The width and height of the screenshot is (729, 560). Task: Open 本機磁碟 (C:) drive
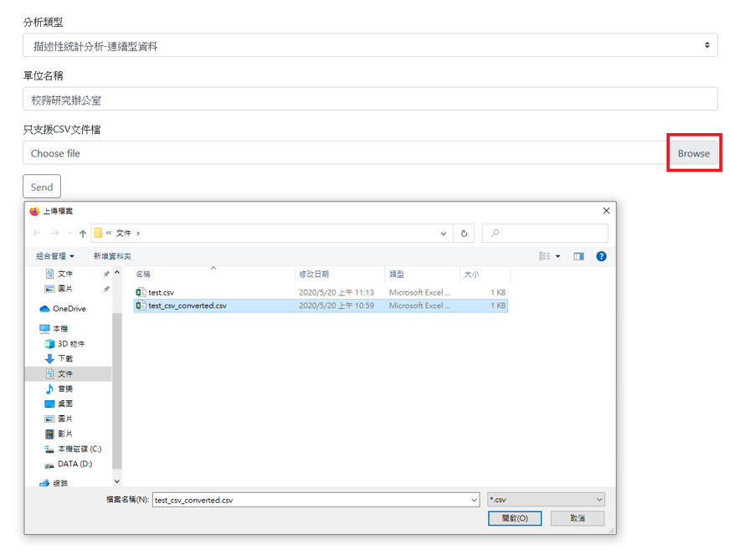[x=73, y=449]
